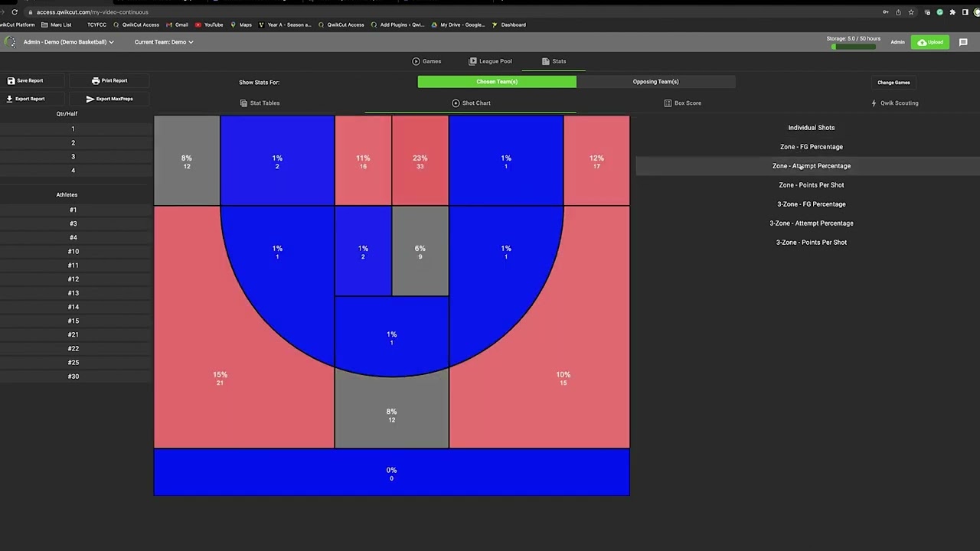Open the Stat Tables tab
Screen dimensions: 980x551
260,103
